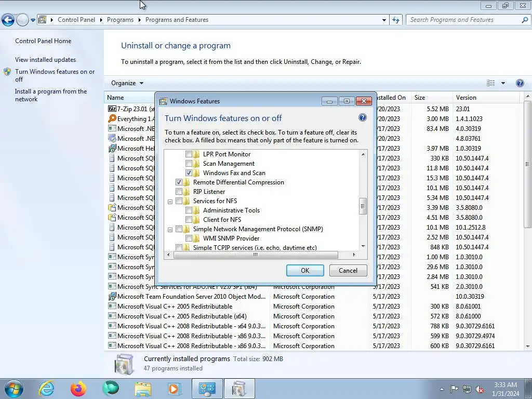Check NFS Administrative Tools box
Screen dimensions: 532x399
189,210
